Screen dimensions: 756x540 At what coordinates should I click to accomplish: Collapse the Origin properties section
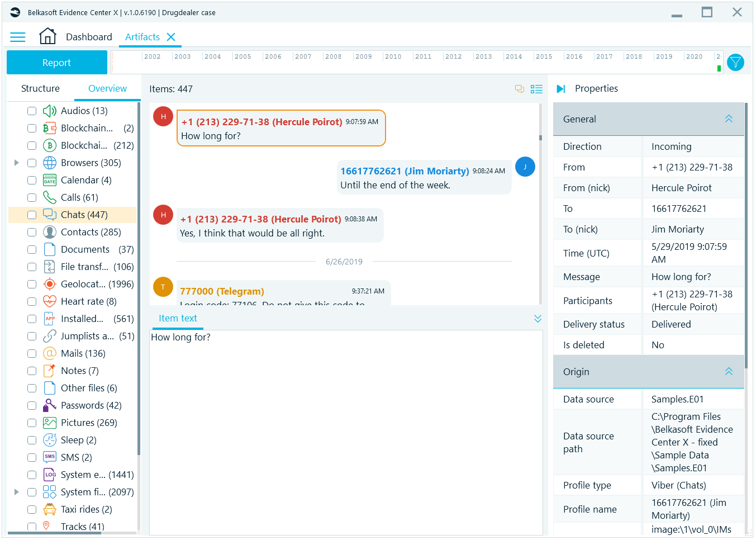coord(729,372)
